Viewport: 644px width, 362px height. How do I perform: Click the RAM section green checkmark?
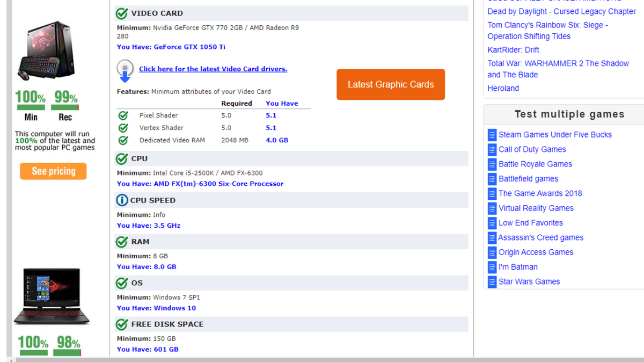click(122, 242)
